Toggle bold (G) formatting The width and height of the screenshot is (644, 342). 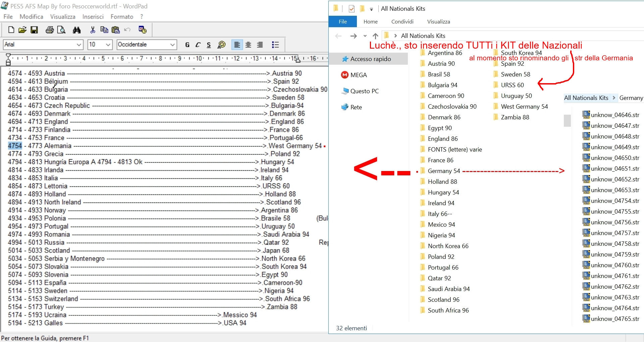coord(187,45)
